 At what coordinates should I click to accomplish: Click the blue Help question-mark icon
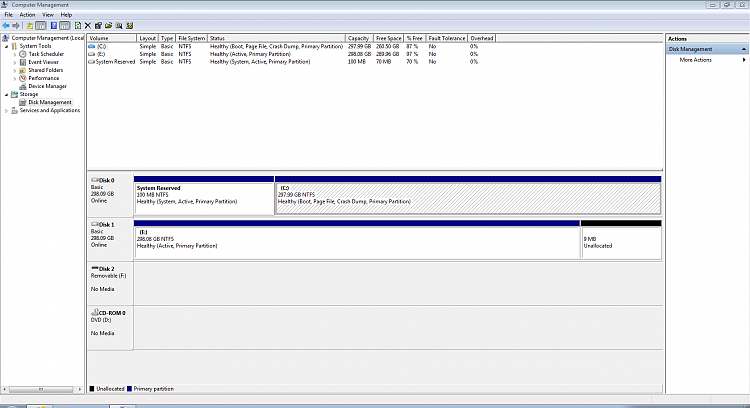point(54,26)
